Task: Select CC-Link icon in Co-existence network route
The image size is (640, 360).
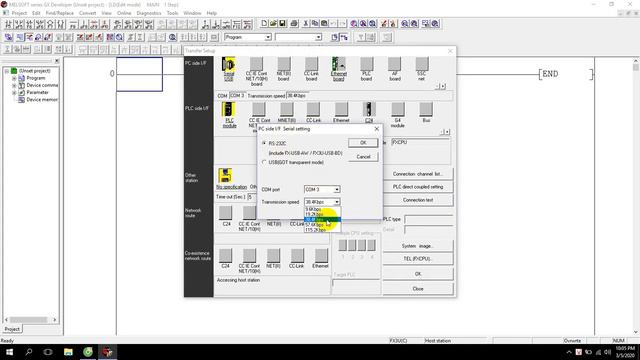Action: pyautogui.click(x=297, y=255)
